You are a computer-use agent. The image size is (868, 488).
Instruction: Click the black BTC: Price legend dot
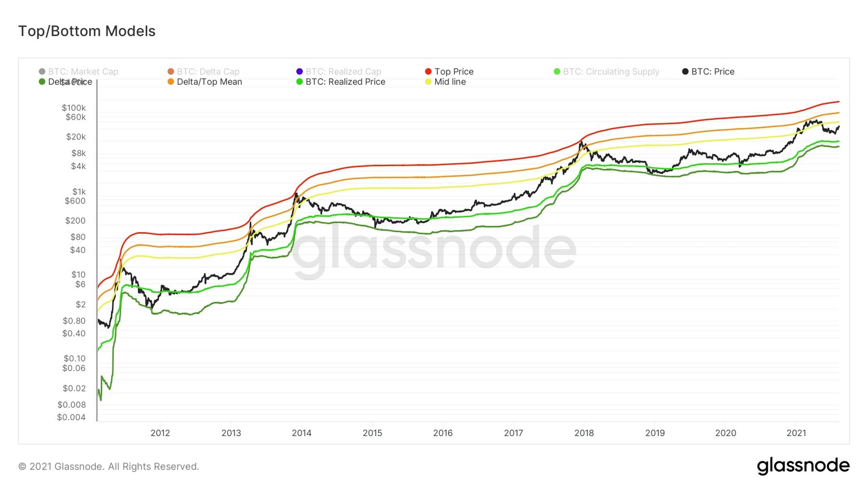(685, 72)
